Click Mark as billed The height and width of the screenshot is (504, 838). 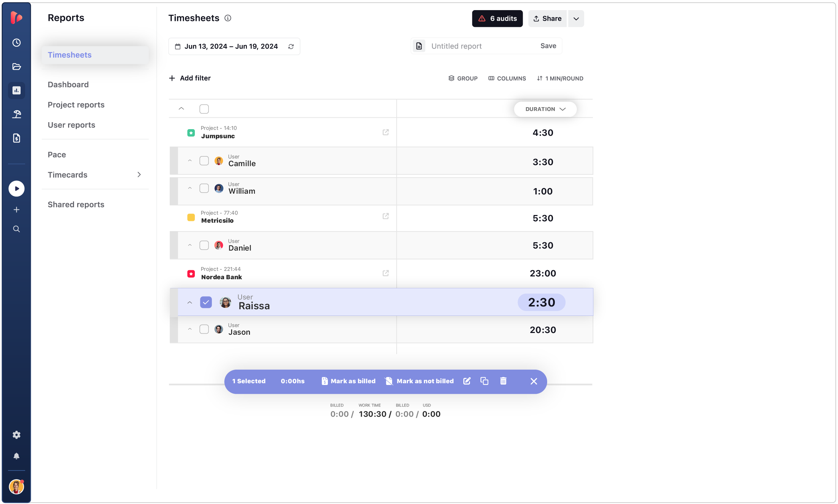point(348,381)
